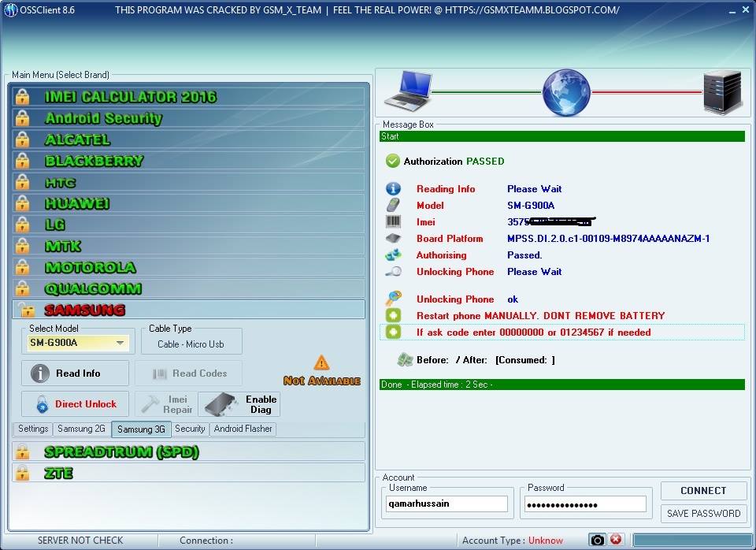The width and height of the screenshot is (756, 550).
Task: Click the CONNECT button
Action: [x=703, y=491]
